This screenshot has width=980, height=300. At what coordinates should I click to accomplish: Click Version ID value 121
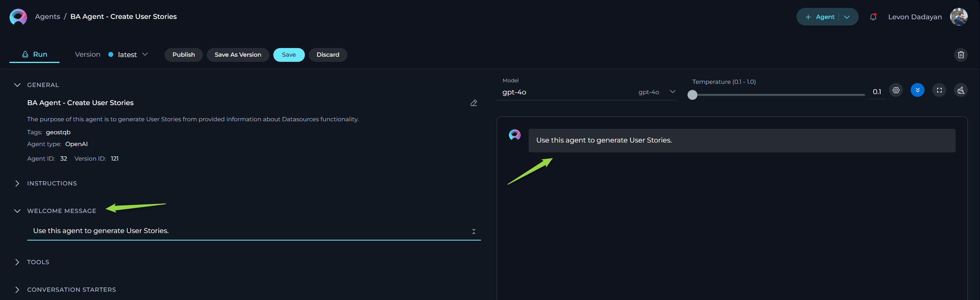pos(115,159)
